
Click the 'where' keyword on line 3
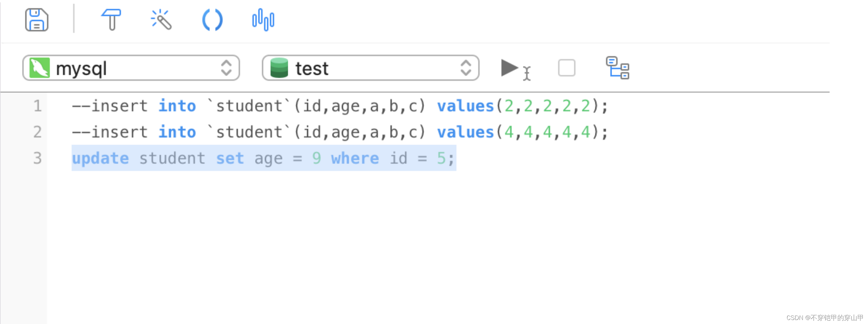355,158
